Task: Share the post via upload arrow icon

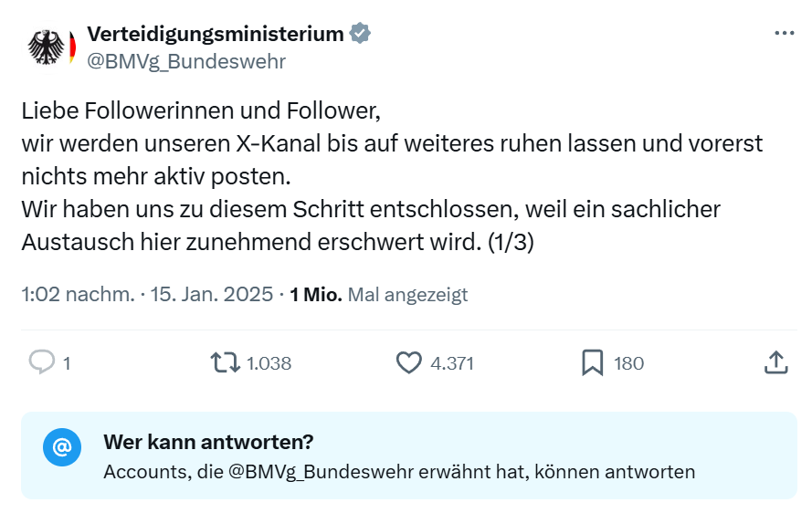Action: (775, 362)
